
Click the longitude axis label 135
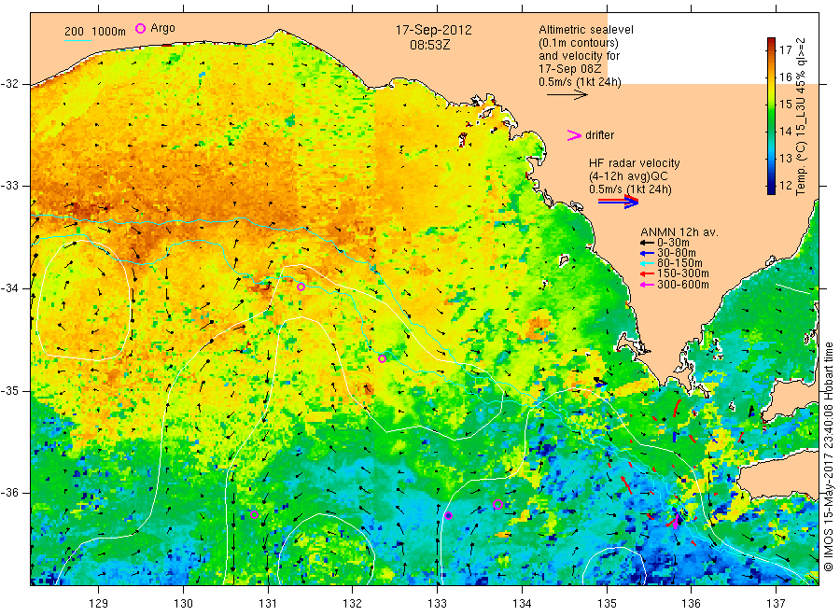pyautogui.click(x=607, y=604)
